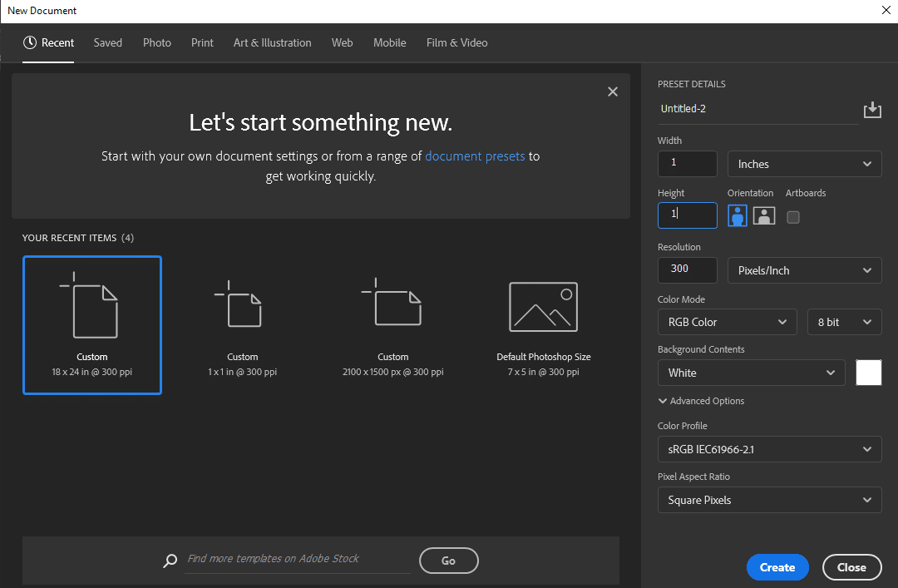Open the RGB Color mode dropdown
This screenshot has height=588, width=898.
point(727,321)
